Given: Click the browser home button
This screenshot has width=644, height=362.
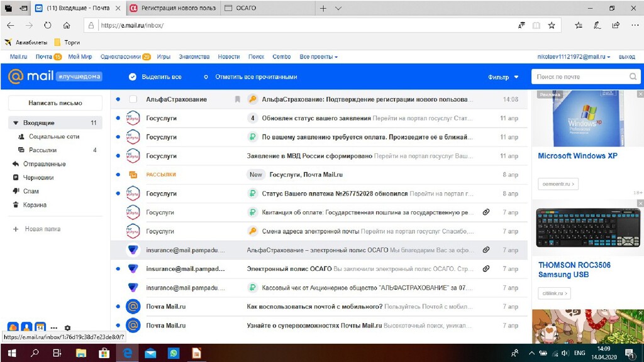Looking at the screenshot, I should (x=67, y=25).
